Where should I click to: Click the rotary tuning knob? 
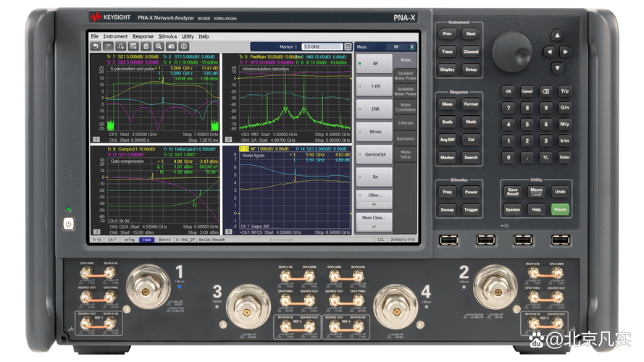(x=511, y=52)
